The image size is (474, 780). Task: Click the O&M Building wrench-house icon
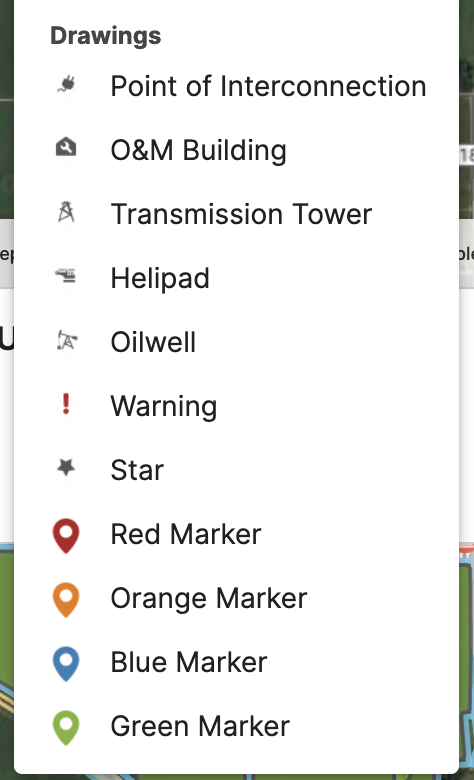pyautogui.click(x=66, y=148)
